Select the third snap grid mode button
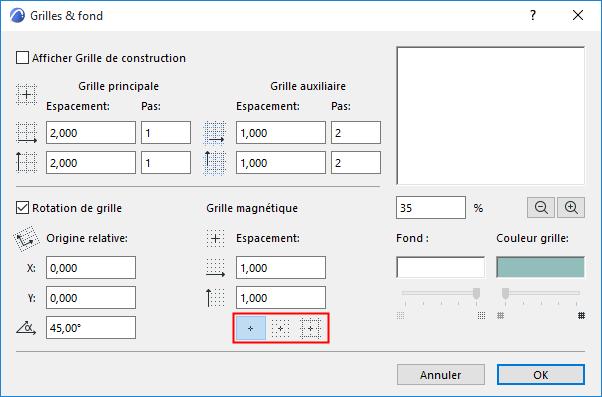 (310, 328)
